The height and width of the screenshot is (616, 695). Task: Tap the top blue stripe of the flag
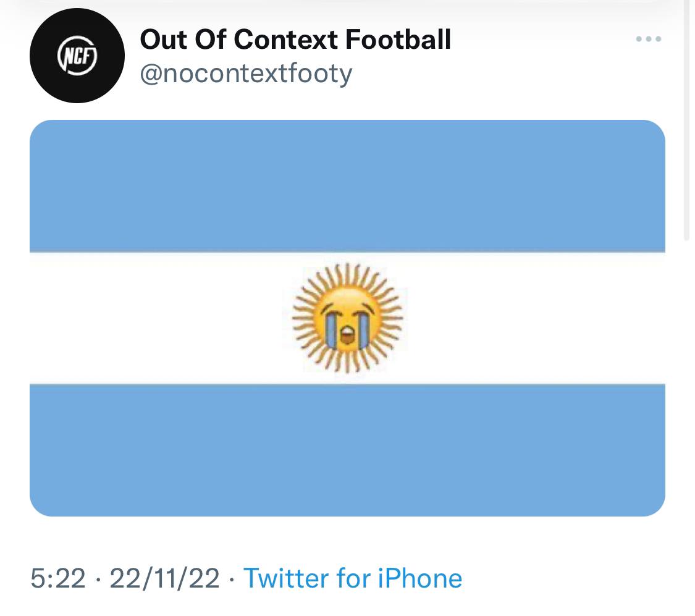(x=347, y=185)
